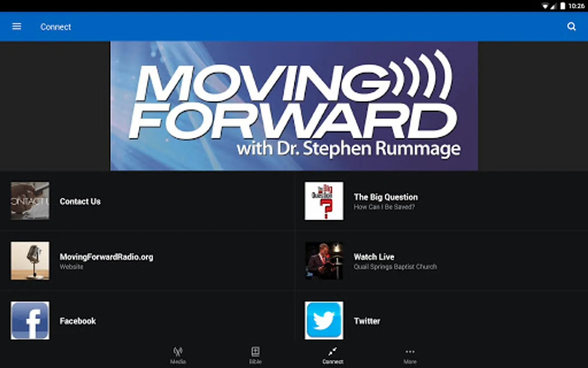Tap the 10:26 clock

(x=576, y=6)
